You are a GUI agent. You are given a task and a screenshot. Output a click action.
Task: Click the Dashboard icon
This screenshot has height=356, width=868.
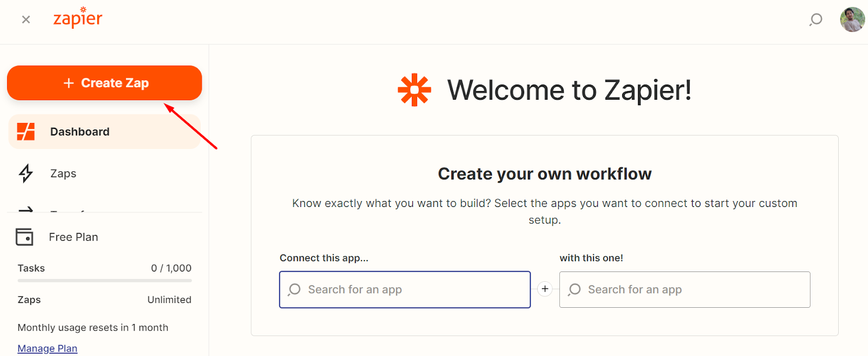point(26,132)
